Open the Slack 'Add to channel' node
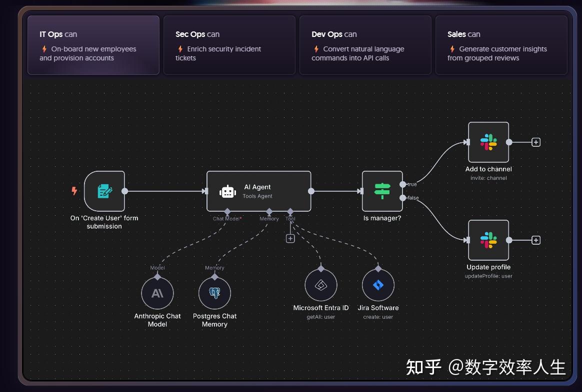 [x=488, y=142]
